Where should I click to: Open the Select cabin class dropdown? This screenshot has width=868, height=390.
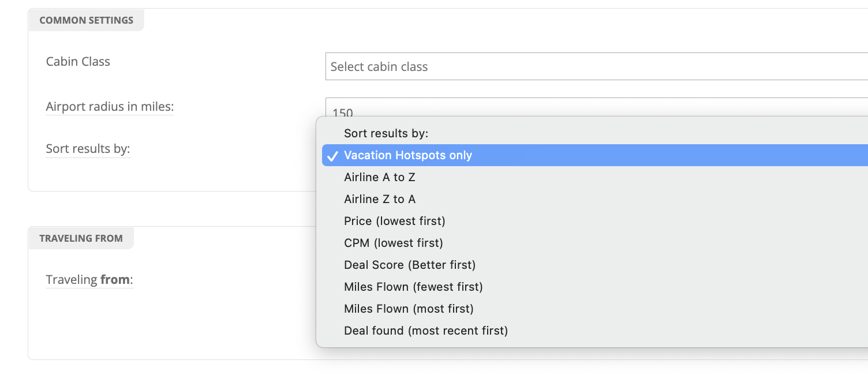tap(594, 66)
